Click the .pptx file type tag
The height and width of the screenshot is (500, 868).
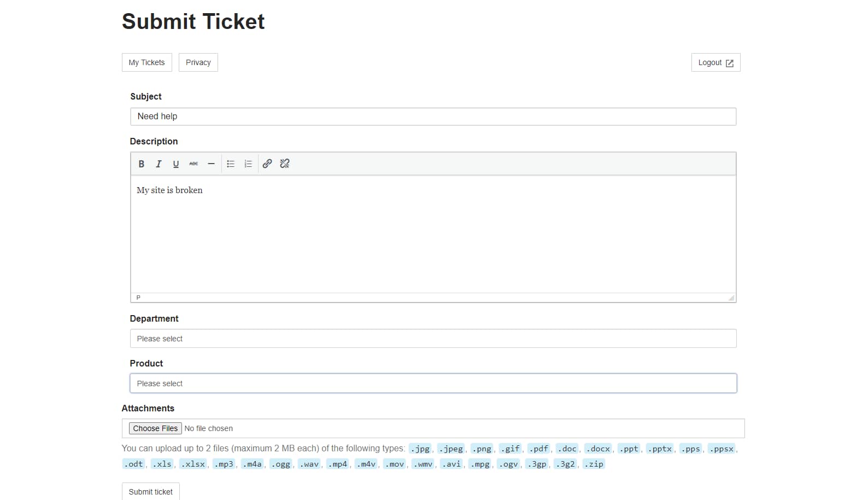[660, 449]
